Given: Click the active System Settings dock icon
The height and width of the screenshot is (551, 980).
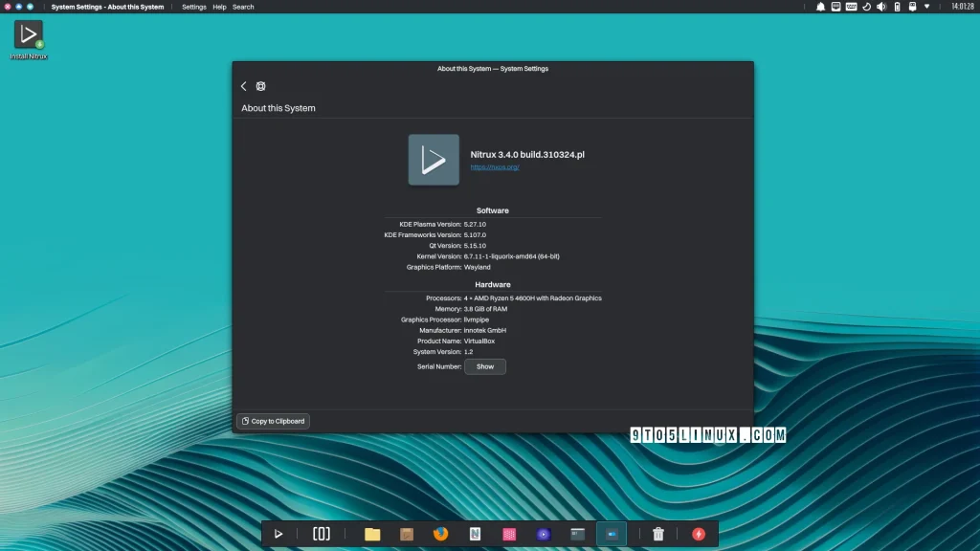Looking at the screenshot, I should point(612,534).
